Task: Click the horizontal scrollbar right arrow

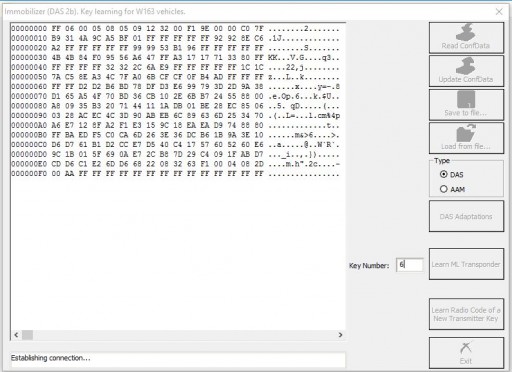Action: click(340, 335)
